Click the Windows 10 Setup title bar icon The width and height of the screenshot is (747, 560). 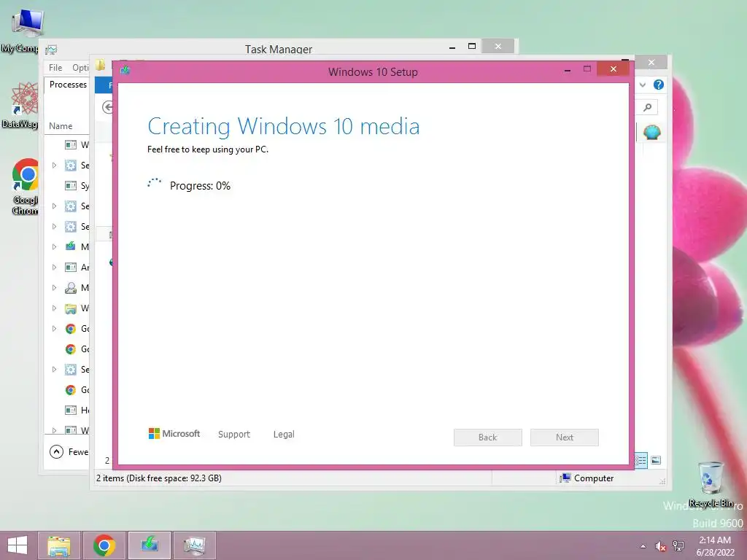point(125,71)
